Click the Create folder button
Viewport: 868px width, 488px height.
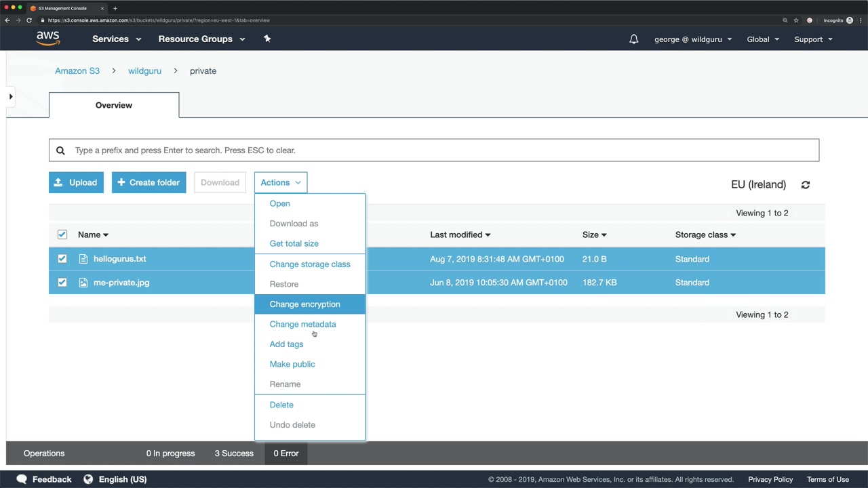point(149,182)
